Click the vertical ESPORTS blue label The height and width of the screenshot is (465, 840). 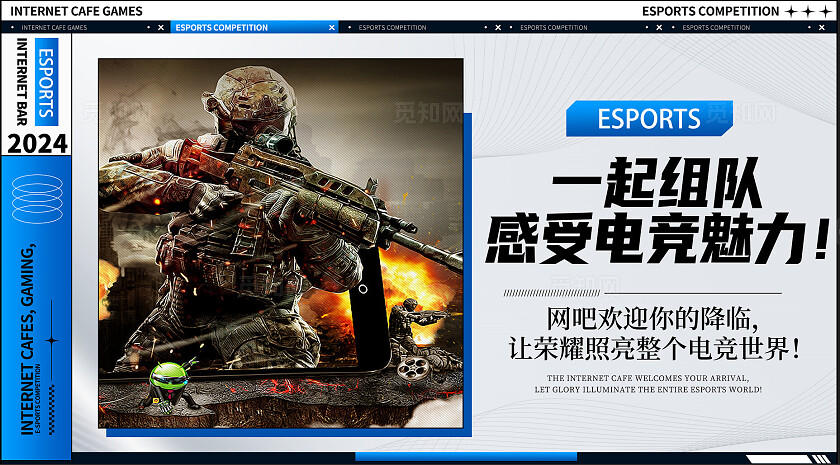(47, 81)
